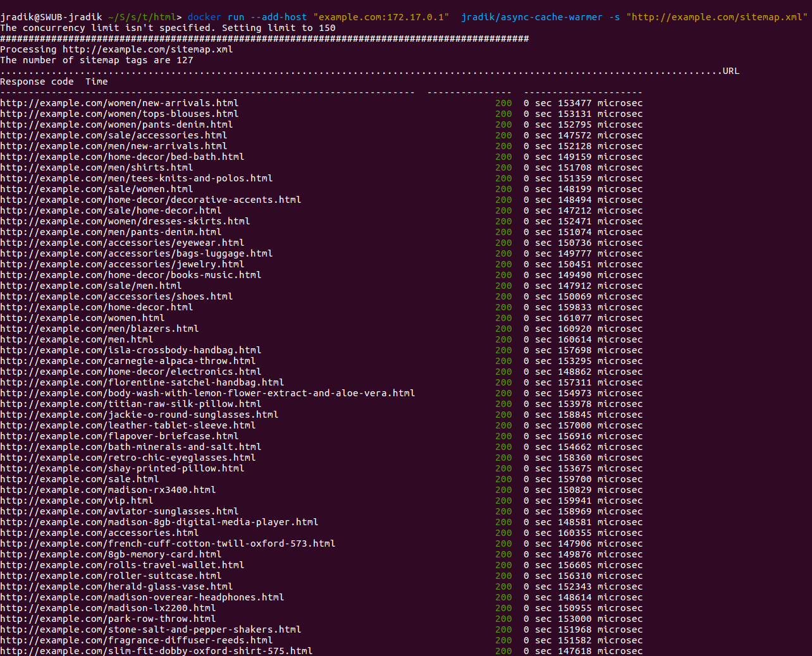Select the women/dresses-skirts.html URL
Screen dimensions: 812x656
pos(125,221)
